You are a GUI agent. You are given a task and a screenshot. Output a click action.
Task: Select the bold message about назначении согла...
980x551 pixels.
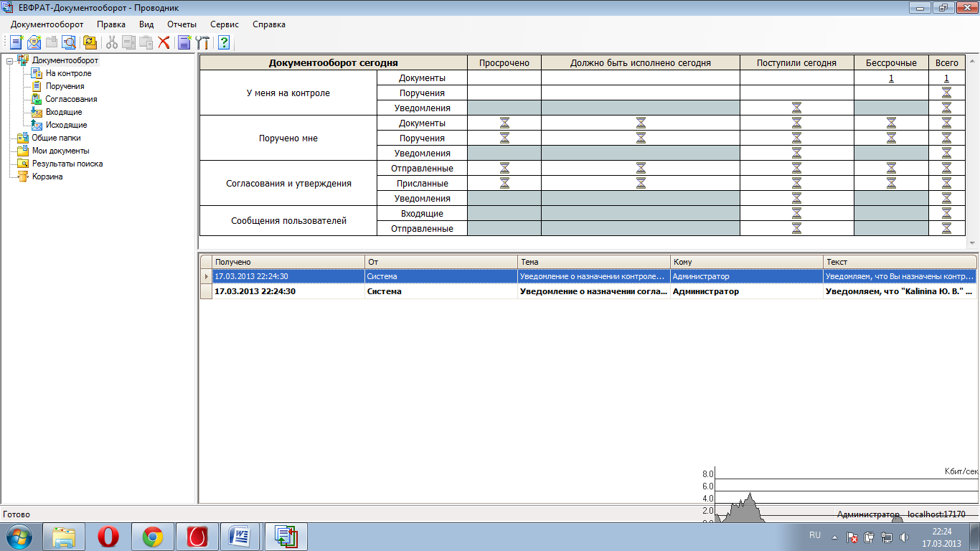pyautogui.click(x=594, y=291)
